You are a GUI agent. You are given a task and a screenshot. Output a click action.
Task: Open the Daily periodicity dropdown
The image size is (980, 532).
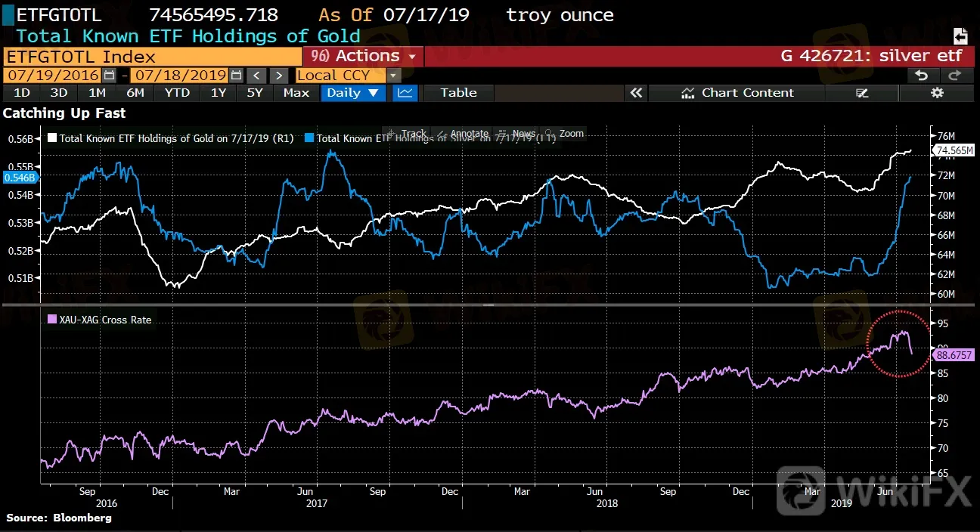point(352,93)
